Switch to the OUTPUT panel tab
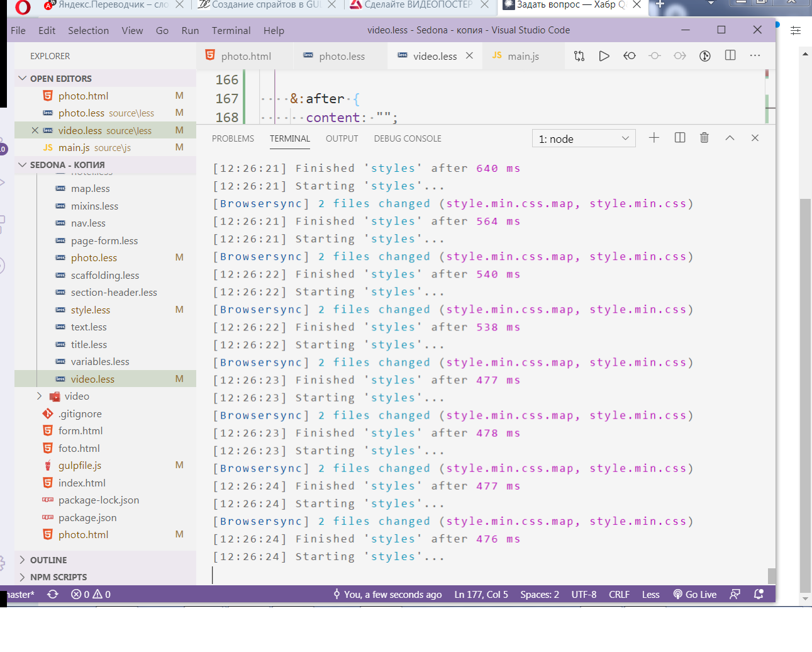812x652 pixels. point(342,138)
